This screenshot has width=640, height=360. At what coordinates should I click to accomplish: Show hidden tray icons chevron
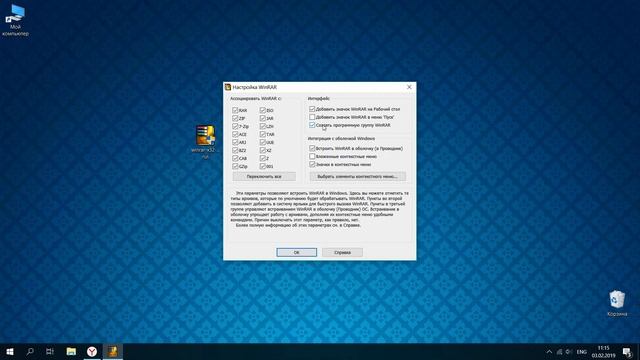(x=549, y=352)
